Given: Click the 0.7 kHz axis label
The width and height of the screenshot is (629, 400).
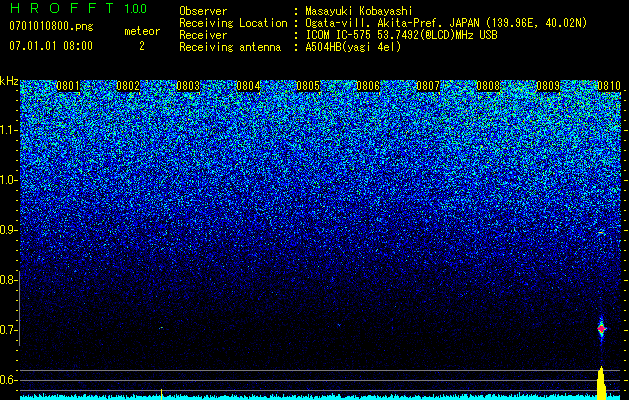Looking at the screenshot, I should click(8, 330).
